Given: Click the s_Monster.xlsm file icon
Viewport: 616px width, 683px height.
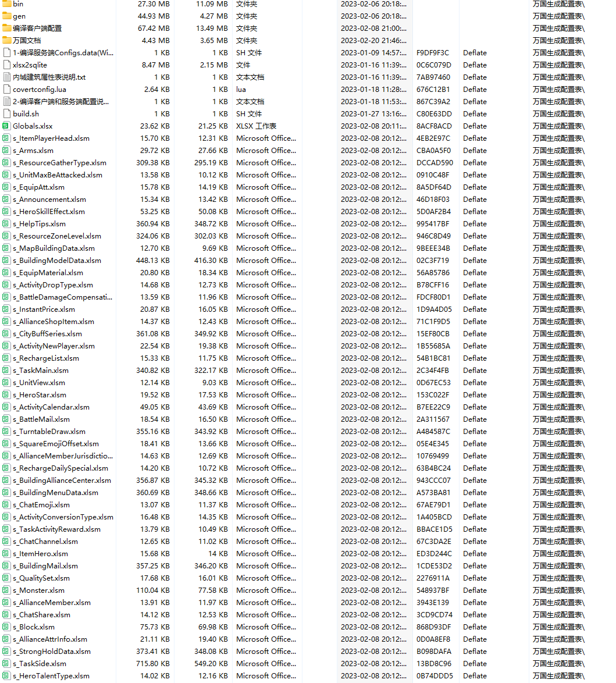Looking at the screenshot, I should coord(6,590).
